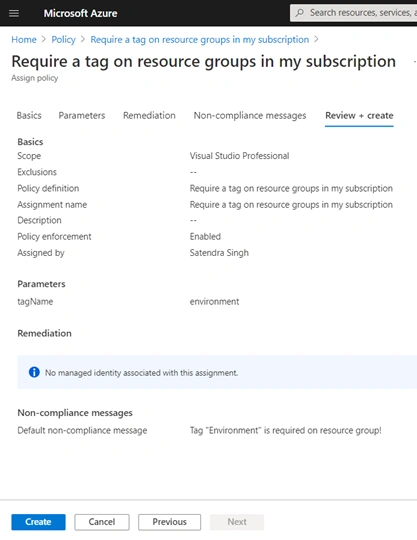Click the blue info icon in remediation banner
Screen dimensions: 417x540
(x=34, y=372)
